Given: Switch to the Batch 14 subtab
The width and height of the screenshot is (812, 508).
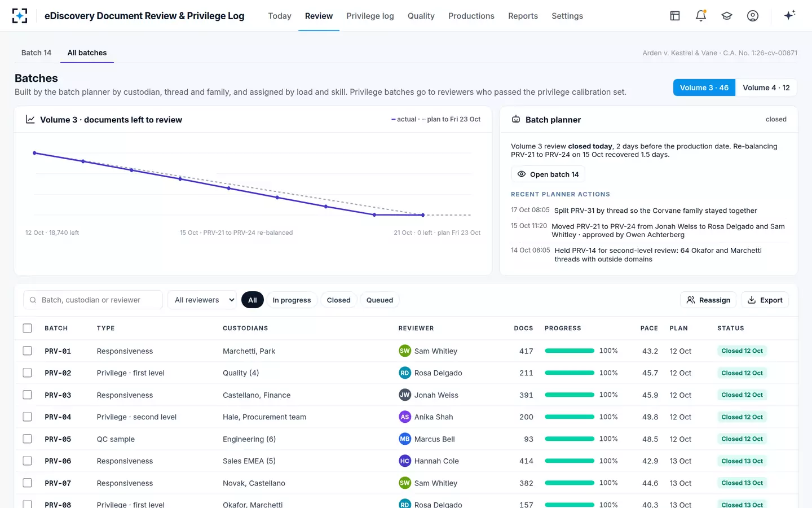Looking at the screenshot, I should tap(36, 52).
